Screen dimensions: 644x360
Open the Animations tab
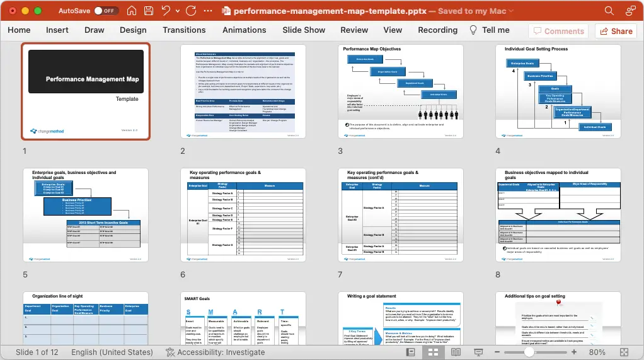click(244, 30)
